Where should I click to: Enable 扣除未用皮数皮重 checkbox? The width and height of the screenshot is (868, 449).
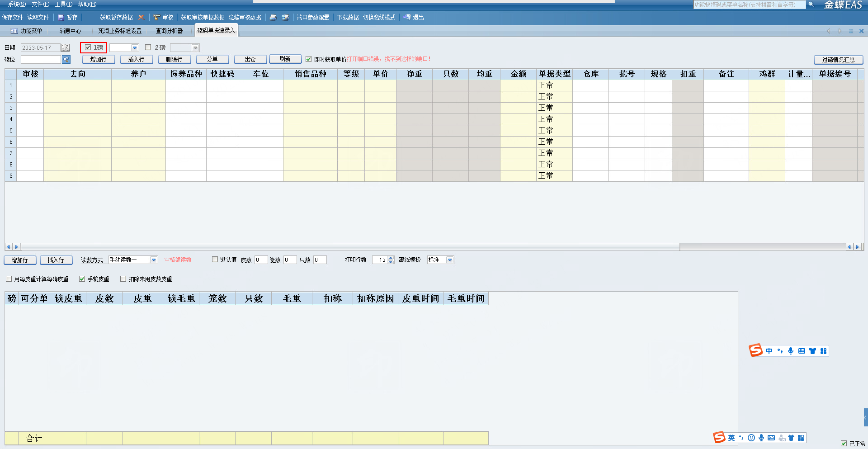(123, 279)
